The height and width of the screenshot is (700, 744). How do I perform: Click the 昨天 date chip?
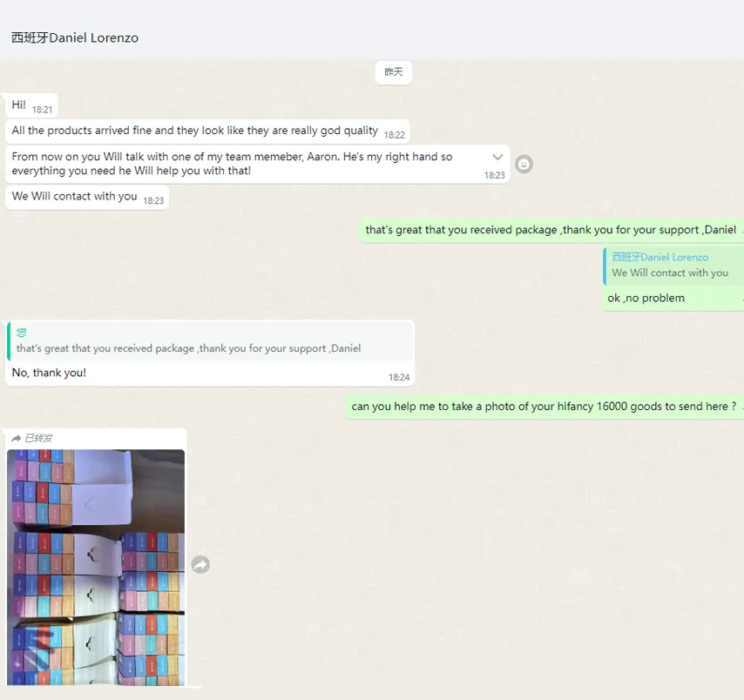(x=394, y=72)
